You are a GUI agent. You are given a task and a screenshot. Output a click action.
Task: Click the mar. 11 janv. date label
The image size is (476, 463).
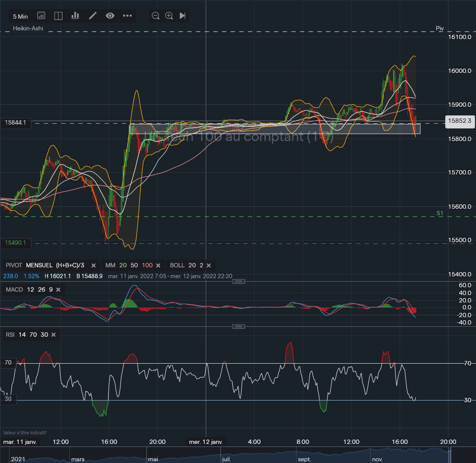tap(20, 442)
